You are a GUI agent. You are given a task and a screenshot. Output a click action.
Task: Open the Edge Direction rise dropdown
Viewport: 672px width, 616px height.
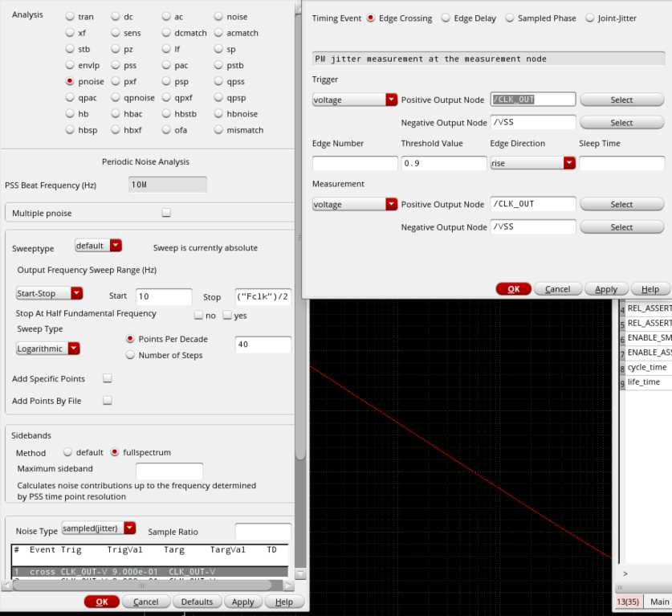pos(532,163)
